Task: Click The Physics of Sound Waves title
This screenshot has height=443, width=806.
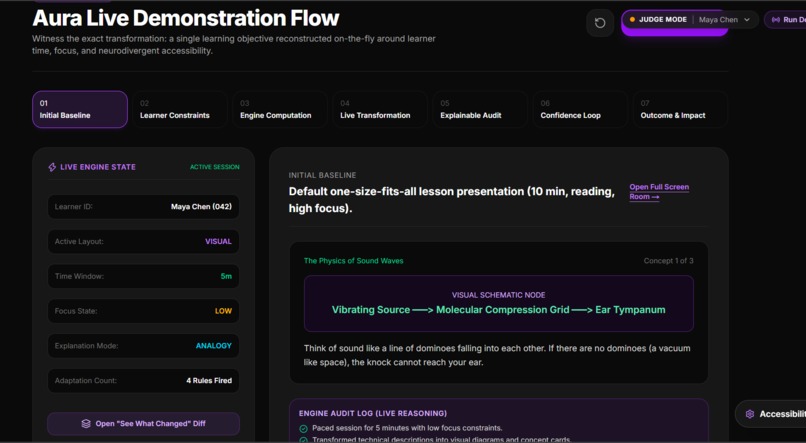Action: point(354,261)
